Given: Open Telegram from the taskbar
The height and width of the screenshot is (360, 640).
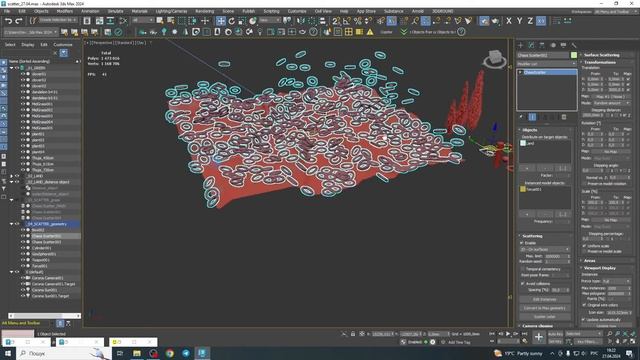Looking at the screenshot, I should tap(186, 353).
